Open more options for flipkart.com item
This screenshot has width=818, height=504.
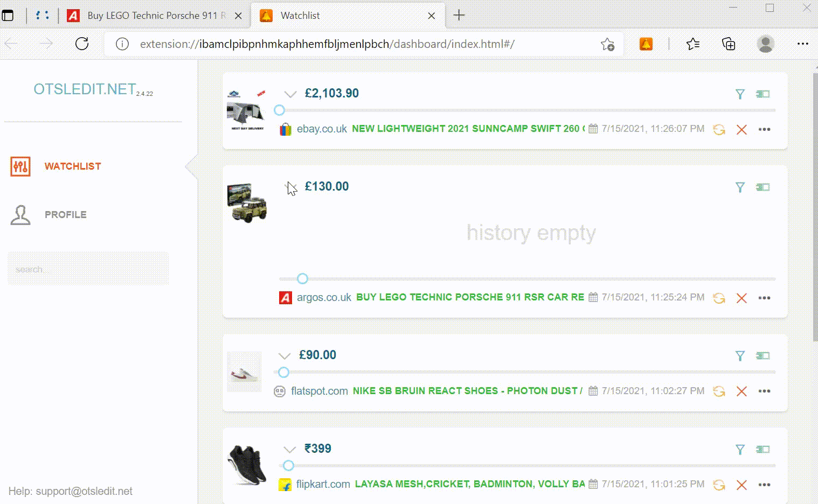click(x=764, y=485)
